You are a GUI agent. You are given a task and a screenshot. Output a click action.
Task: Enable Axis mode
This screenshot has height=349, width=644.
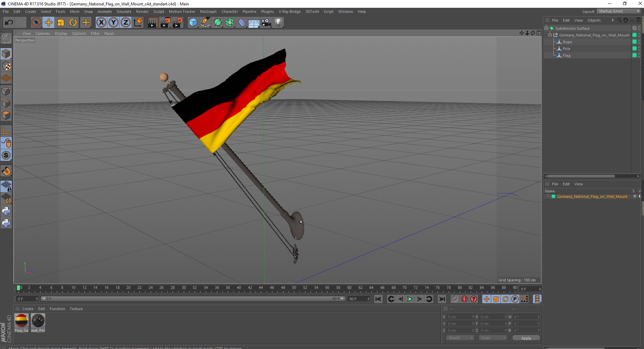click(x=6, y=131)
